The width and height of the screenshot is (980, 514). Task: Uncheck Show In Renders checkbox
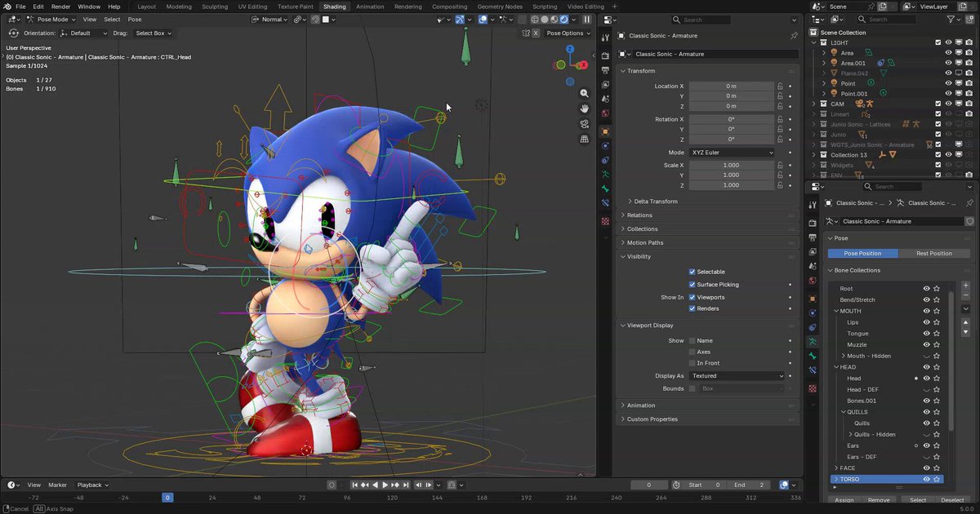click(x=693, y=308)
